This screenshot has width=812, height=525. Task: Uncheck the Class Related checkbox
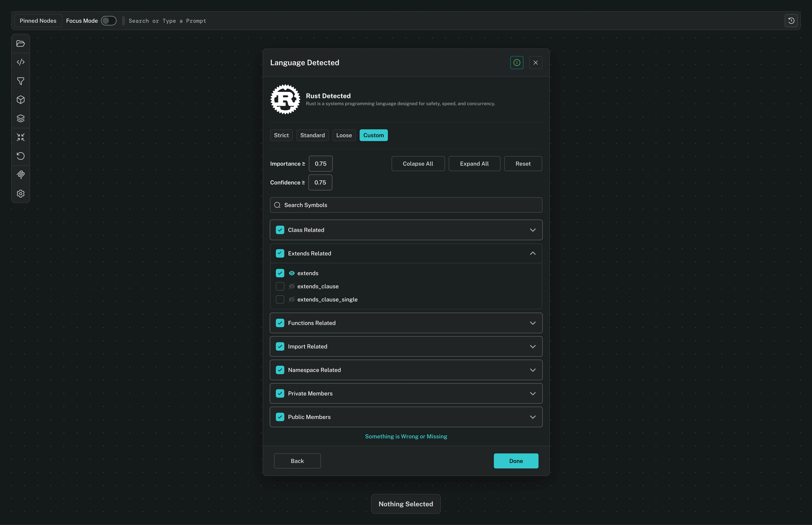click(280, 230)
